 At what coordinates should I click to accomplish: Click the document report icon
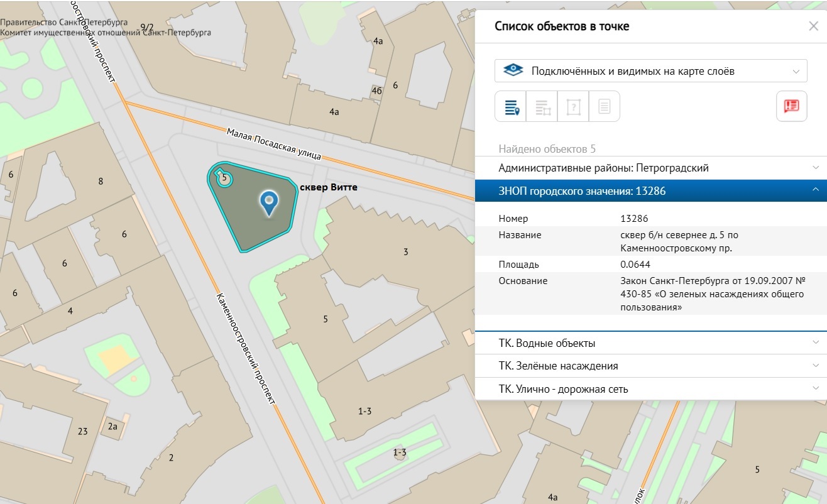coord(604,106)
